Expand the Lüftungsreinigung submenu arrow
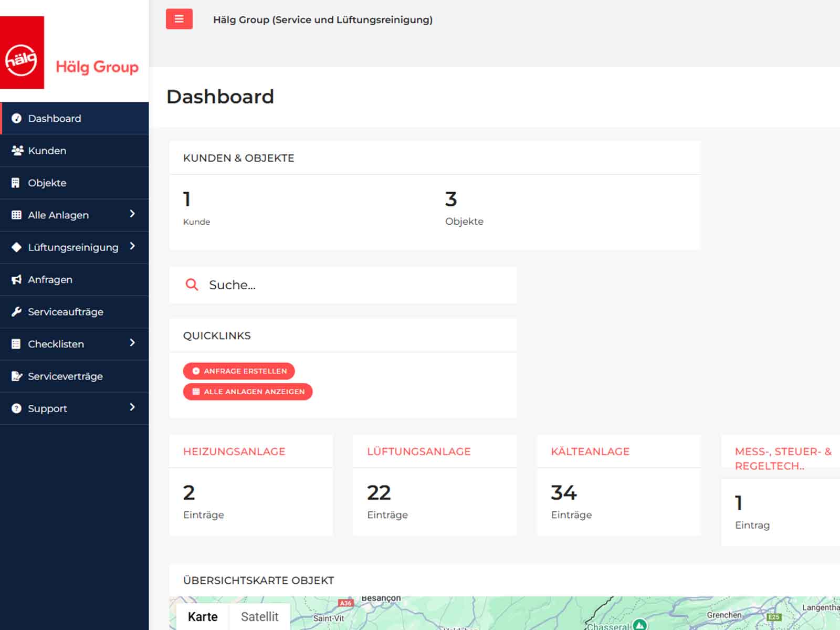 132,246
